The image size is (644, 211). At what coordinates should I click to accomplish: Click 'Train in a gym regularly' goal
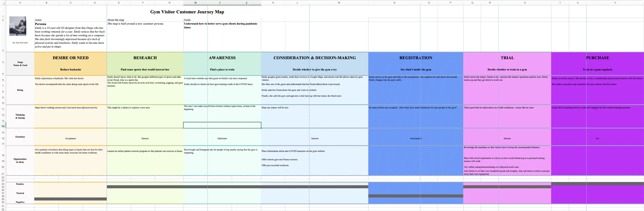(597, 70)
